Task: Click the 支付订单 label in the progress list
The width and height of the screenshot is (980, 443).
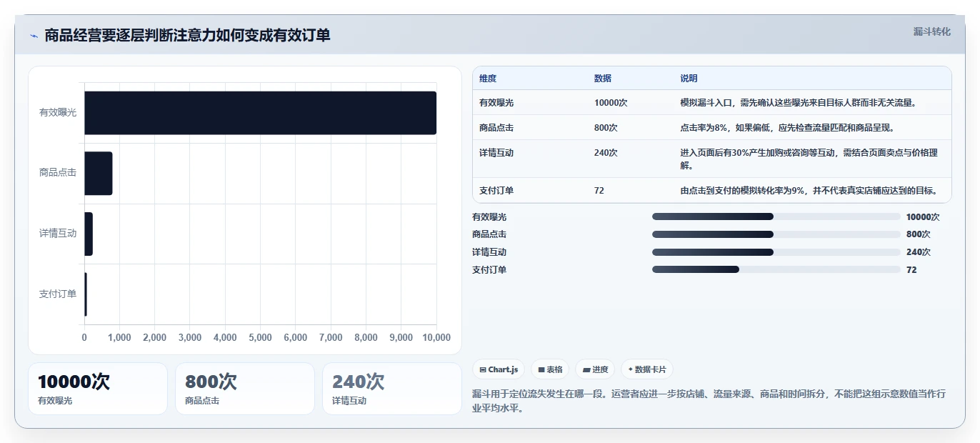Action: [x=489, y=269]
